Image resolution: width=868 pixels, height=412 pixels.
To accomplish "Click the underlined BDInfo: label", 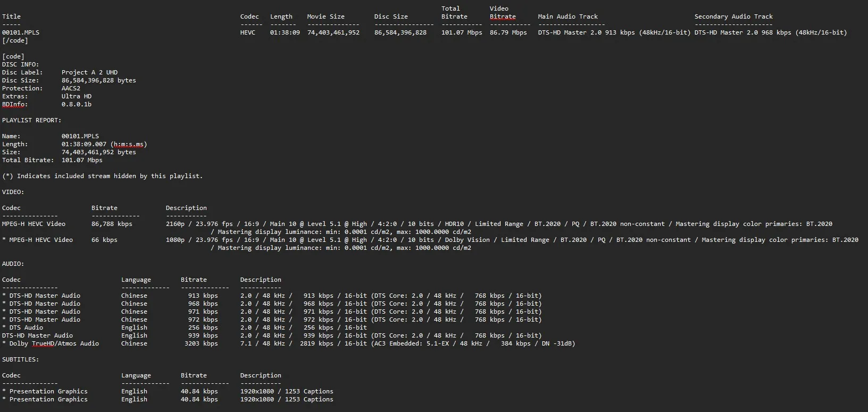I will (x=14, y=104).
